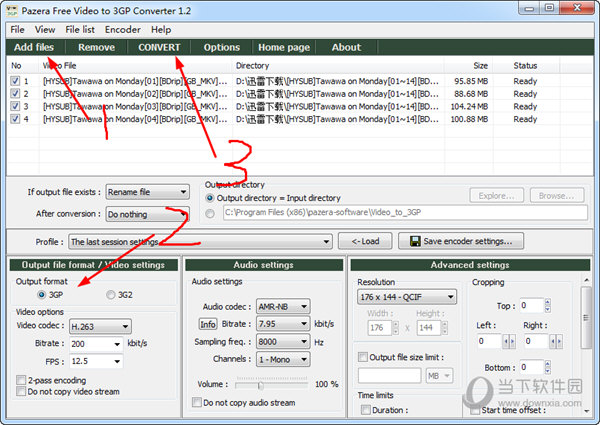The width and height of the screenshot is (600, 425).
Task: Open Channels 1 - Mono dropdown
Action: pyautogui.click(x=283, y=359)
